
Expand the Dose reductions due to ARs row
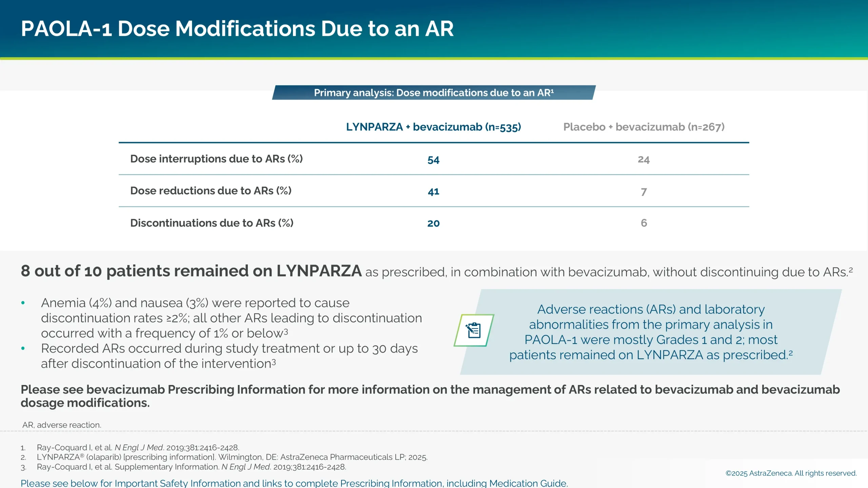click(x=211, y=190)
